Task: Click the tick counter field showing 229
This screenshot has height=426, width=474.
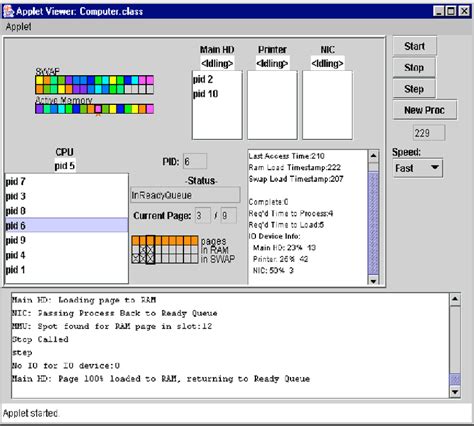Action: pyautogui.click(x=429, y=133)
